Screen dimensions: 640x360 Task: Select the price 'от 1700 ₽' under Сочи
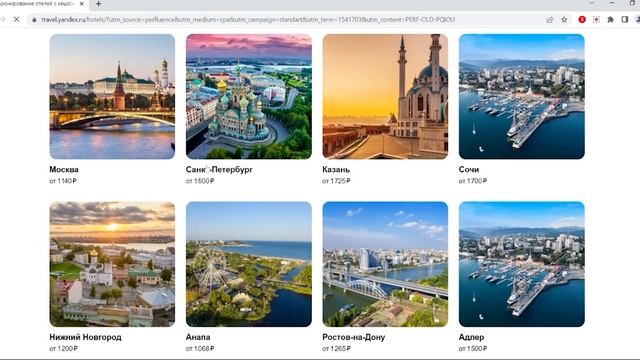point(473,181)
